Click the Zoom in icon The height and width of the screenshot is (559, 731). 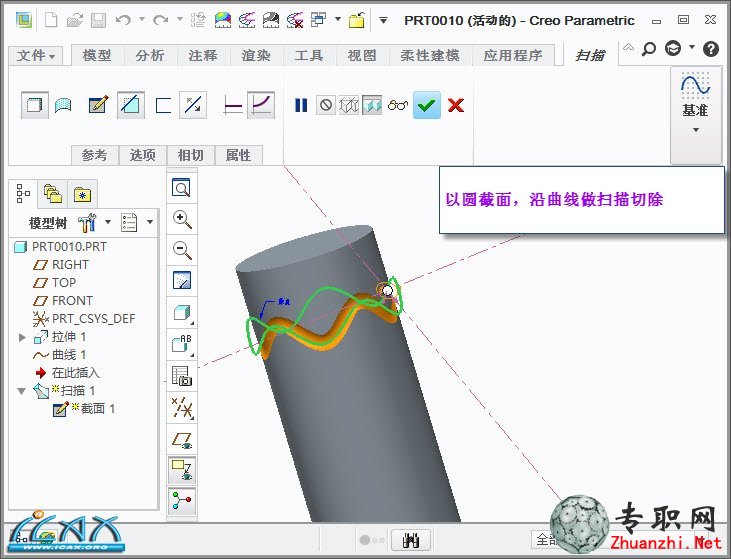click(182, 219)
